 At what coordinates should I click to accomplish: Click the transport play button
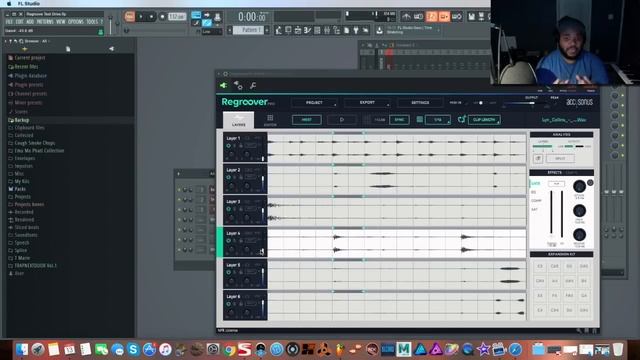point(141,17)
